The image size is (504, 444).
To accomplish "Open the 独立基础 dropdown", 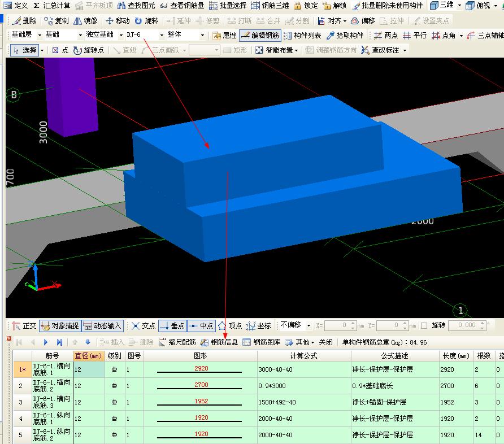I will tap(121, 34).
